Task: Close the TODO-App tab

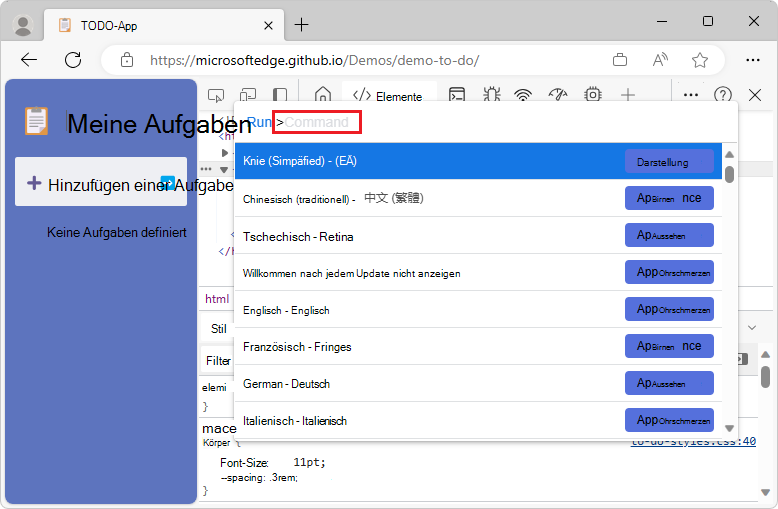Action: click(268, 25)
